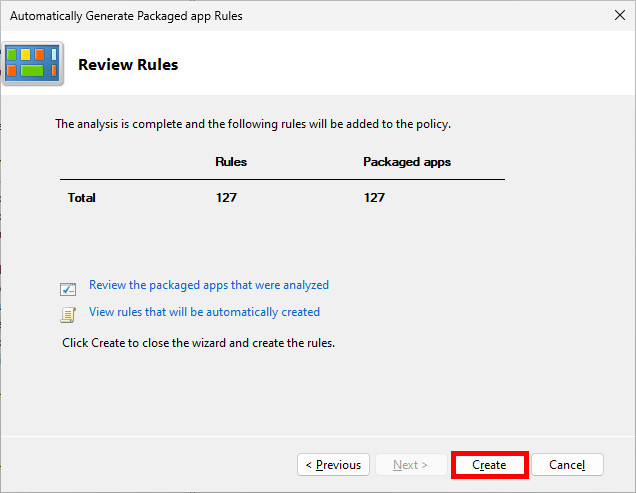Screen dimensions: 636x493
Task: Click the scroll icon beside the view rules link
Action: (68, 315)
